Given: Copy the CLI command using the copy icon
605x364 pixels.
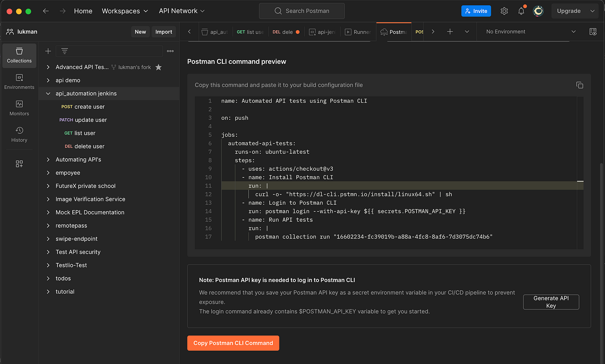Looking at the screenshot, I should click(x=580, y=85).
